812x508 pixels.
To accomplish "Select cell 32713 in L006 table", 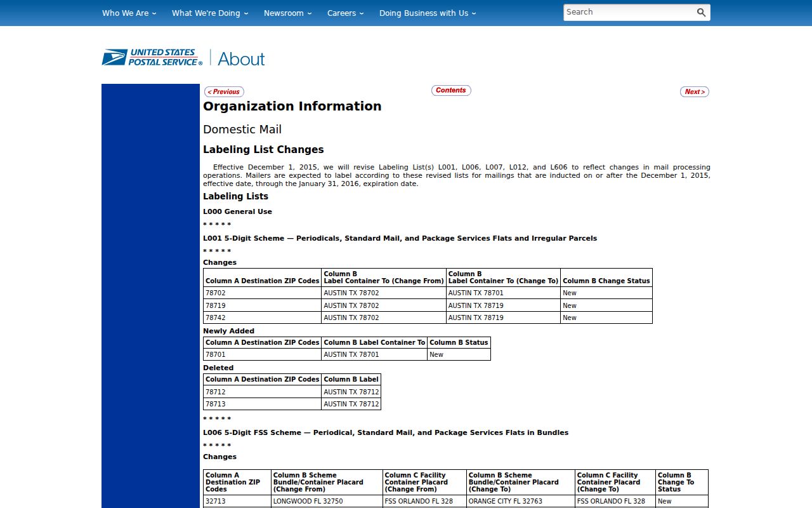I will pos(237,501).
